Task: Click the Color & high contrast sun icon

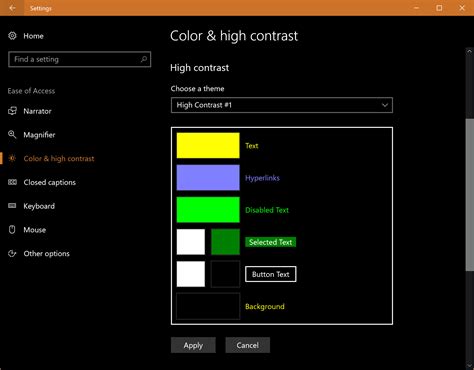Action: (x=12, y=158)
